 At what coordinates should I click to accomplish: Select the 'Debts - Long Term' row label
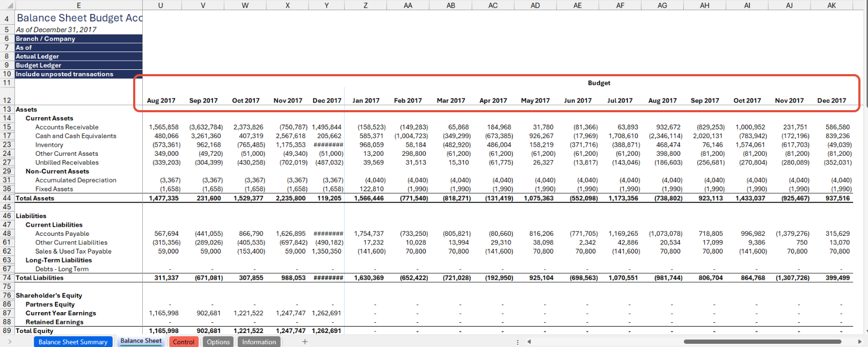62,269
